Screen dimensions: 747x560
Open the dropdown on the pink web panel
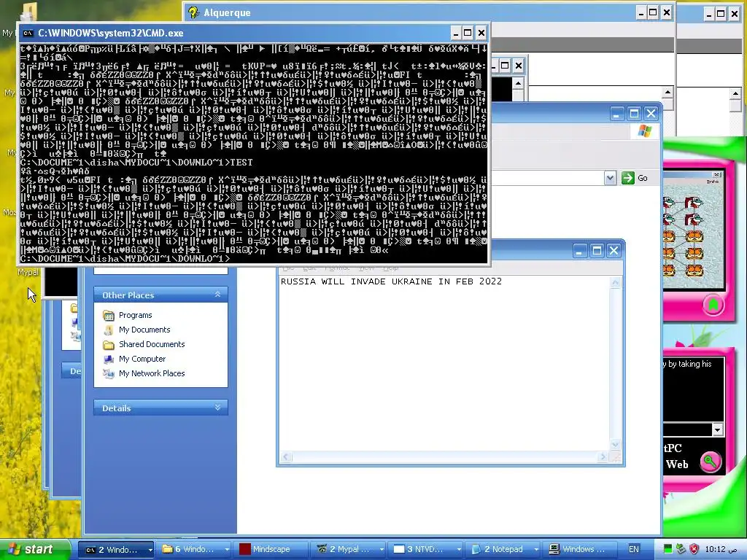[x=718, y=429]
